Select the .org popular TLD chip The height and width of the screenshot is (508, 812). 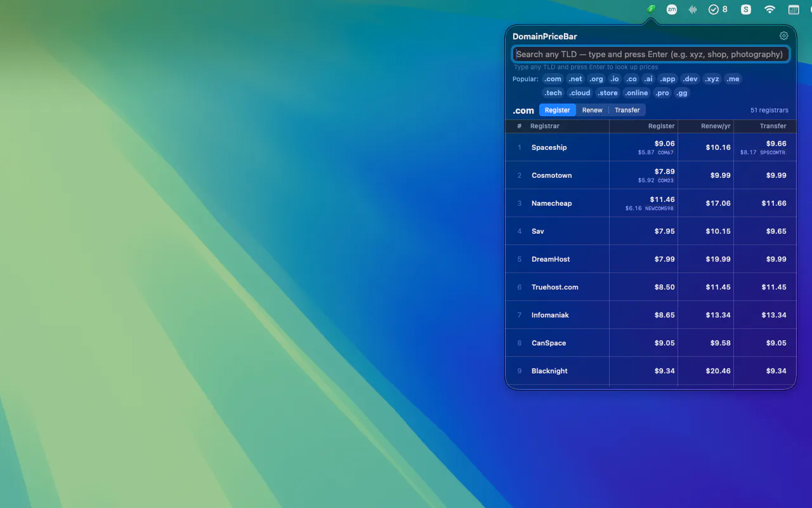pyautogui.click(x=597, y=79)
